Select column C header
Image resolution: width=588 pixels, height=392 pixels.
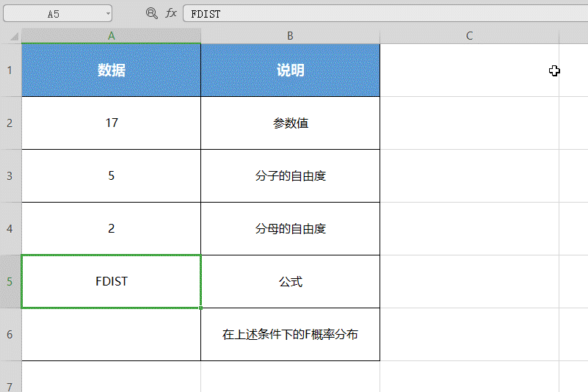point(469,36)
